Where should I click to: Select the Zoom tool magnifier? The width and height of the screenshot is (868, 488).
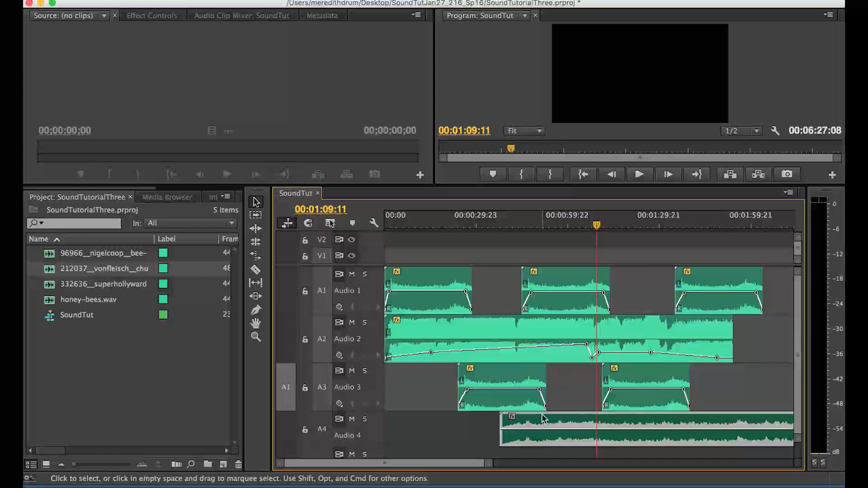pos(255,337)
